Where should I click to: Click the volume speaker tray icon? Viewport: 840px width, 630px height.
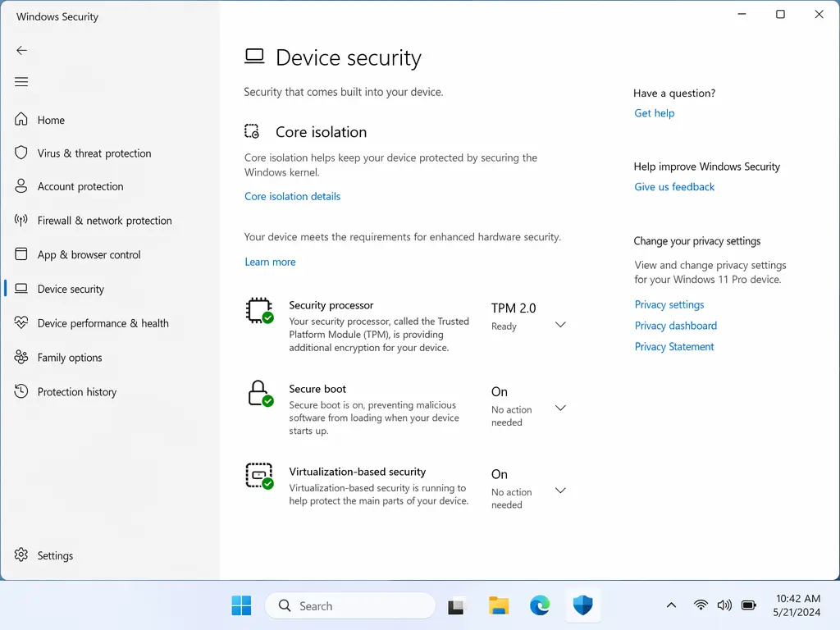(724, 605)
